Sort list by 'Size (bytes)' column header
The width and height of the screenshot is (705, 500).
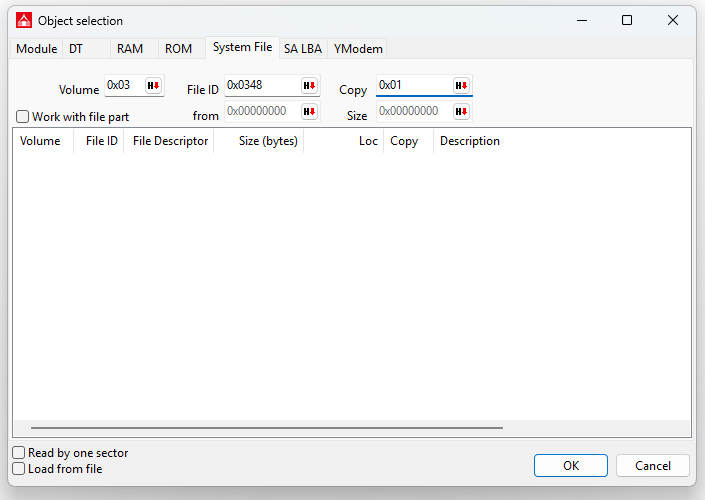click(x=268, y=141)
